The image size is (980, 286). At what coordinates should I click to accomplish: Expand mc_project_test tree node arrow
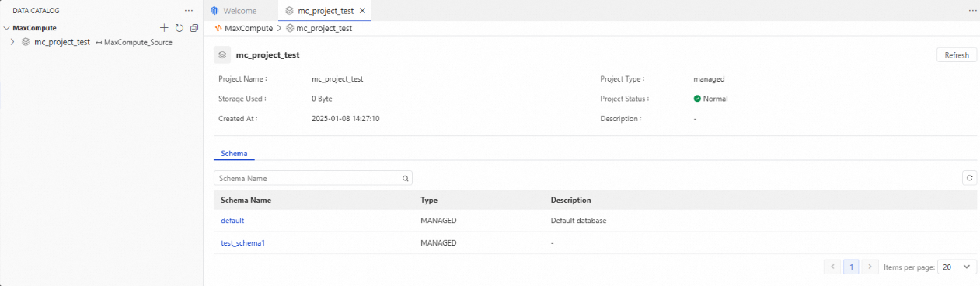point(12,42)
